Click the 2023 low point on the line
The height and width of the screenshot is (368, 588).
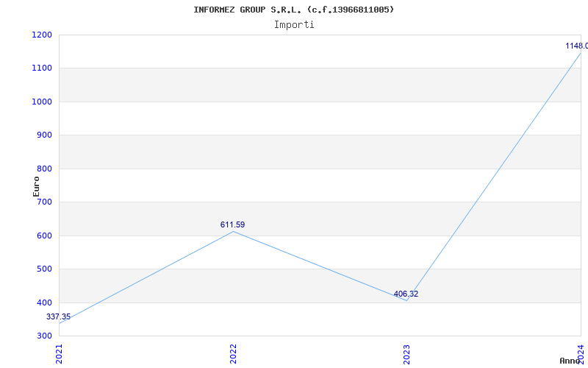coord(407,300)
